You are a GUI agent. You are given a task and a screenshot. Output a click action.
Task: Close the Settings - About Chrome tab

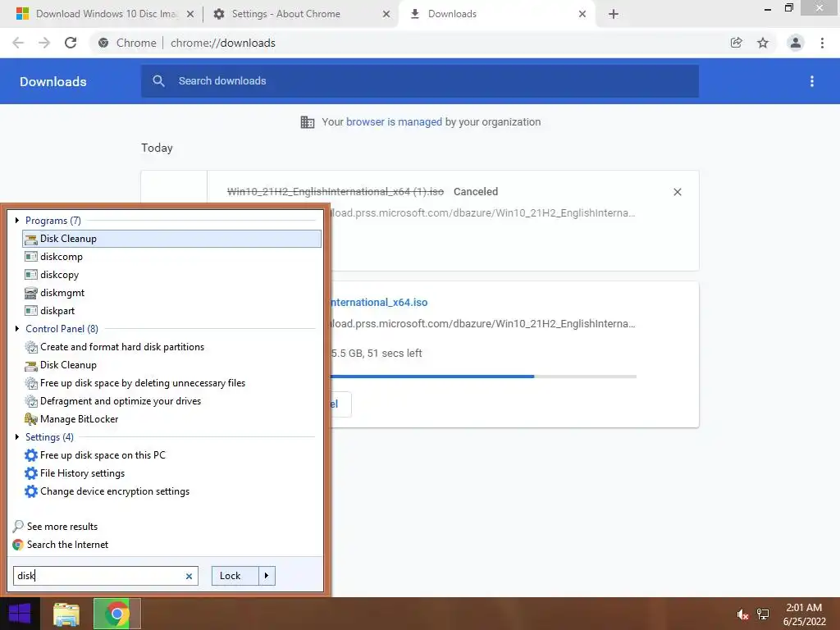[x=386, y=15]
